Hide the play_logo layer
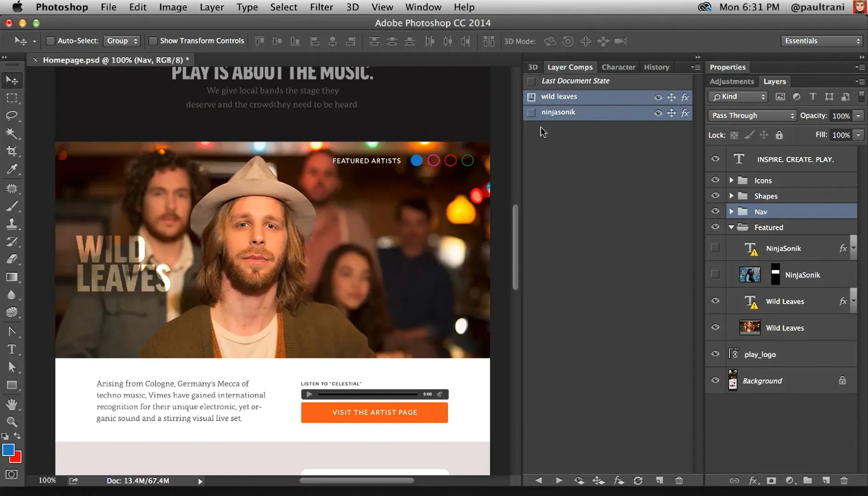868x496 pixels. pyautogui.click(x=715, y=354)
